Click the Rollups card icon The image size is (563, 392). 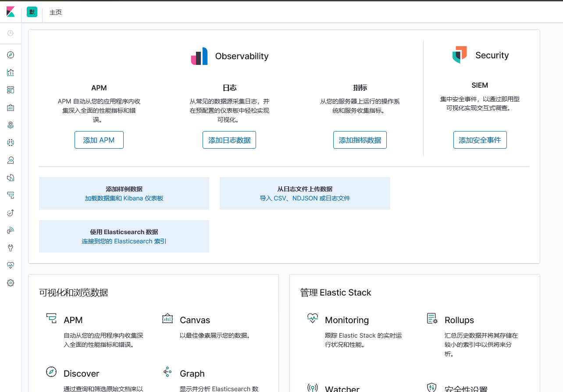432,319
